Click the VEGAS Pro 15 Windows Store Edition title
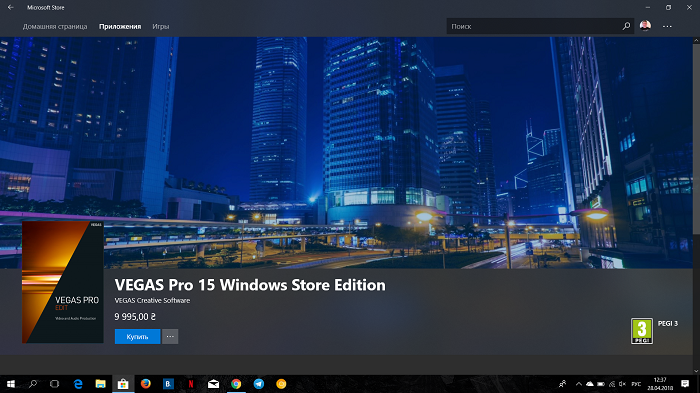This screenshot has height=393, width=700. (250, 285)
